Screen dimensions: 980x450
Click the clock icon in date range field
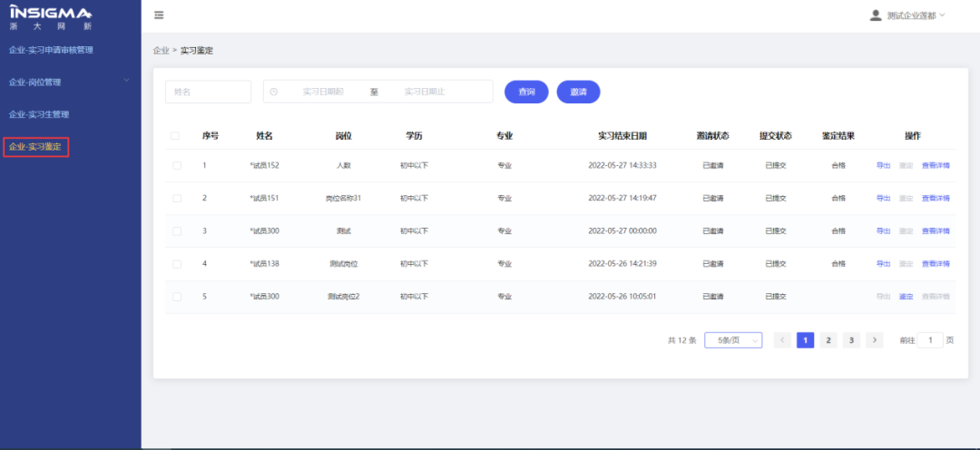click(274, 92)
